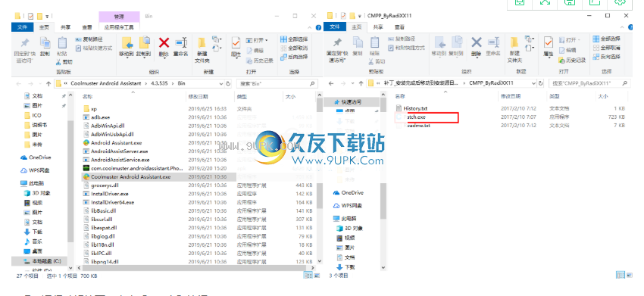
Task: Click Copy to (复制到) in Bin window
Action: 144,46
